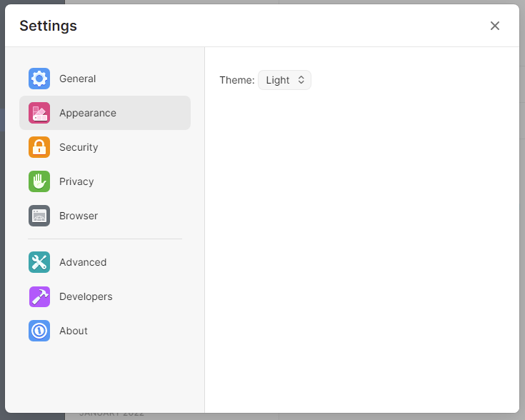The height and width of the screenshot is (420, 525).
Task: Click the Advanced wrench and screwdriver icon
Action: coord(39,262)
